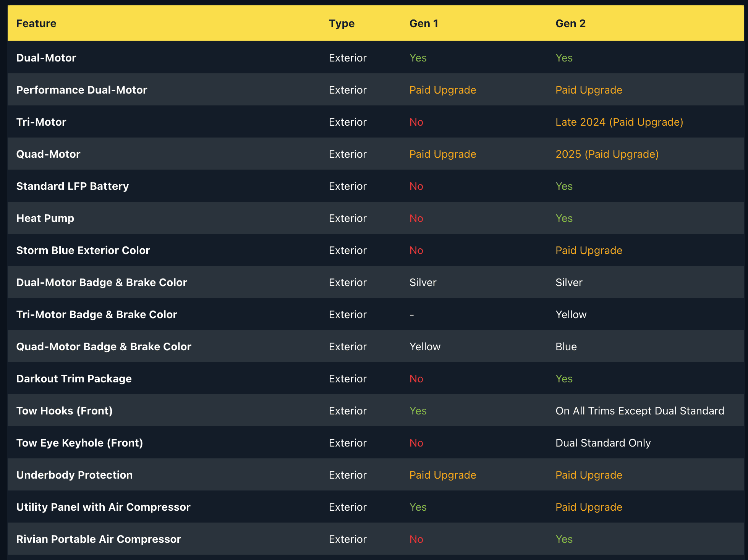This screenshot has width=748, height=560.
Task: Click the Tow Eye Keyhole (Front) label
Action: point(79,443)
